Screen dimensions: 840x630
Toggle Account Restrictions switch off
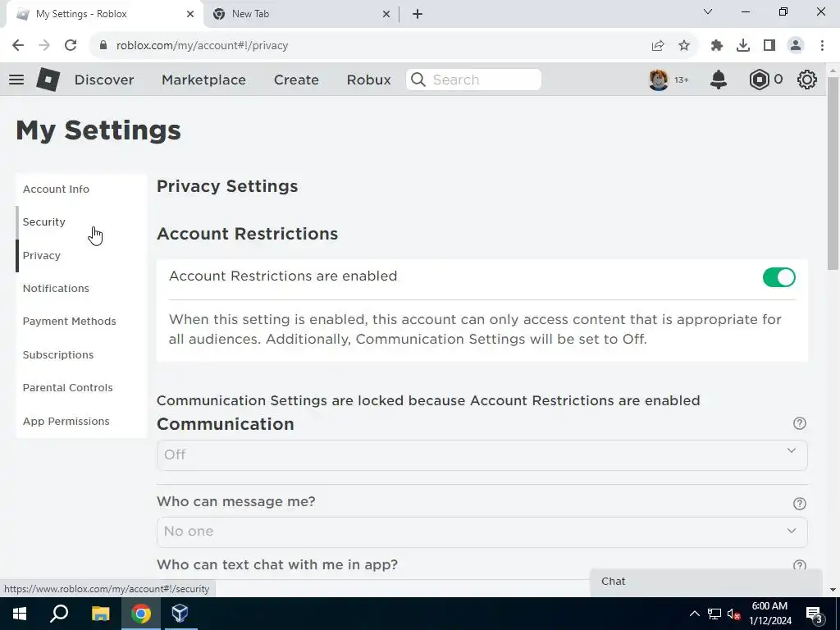[x=779, y=277]
